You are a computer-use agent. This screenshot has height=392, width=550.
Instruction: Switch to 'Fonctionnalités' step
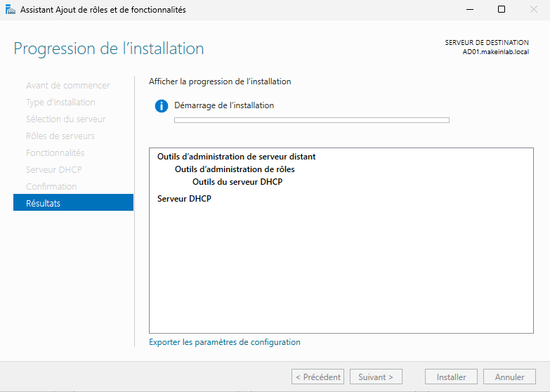(55, 153)
